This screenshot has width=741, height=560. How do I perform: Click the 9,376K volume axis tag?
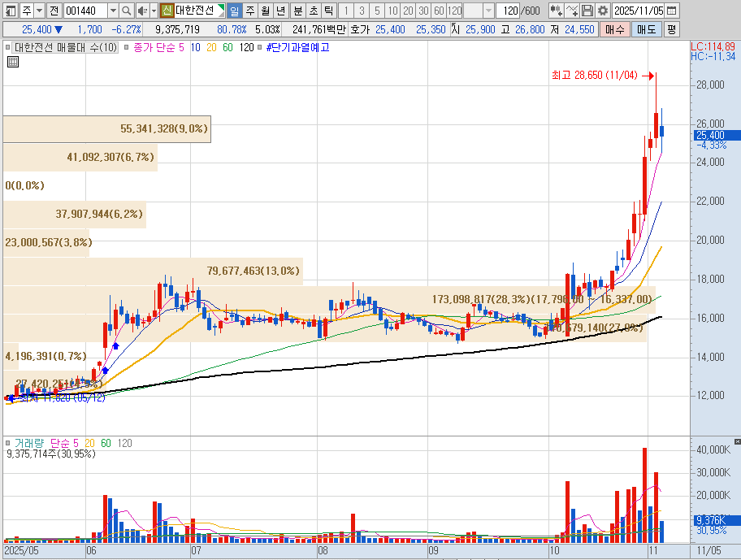tap(717, 520)
